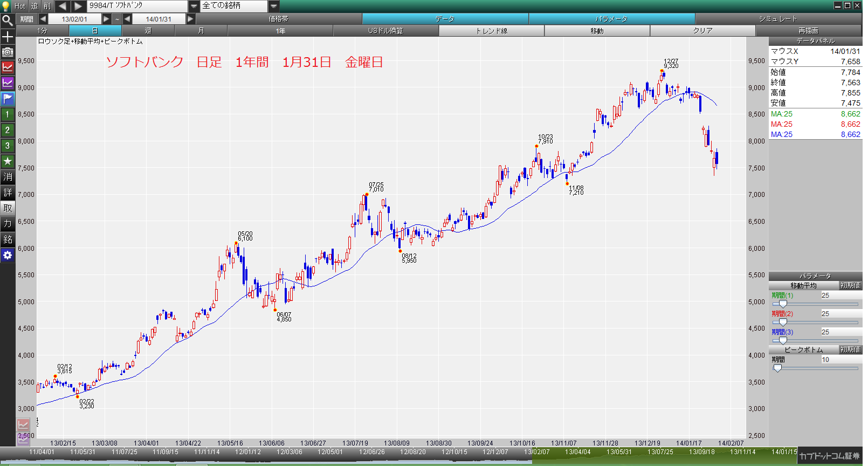Viewport: 868px width, 466px height.
Task: Select the 日 daily timeframe
Action: 95,31
